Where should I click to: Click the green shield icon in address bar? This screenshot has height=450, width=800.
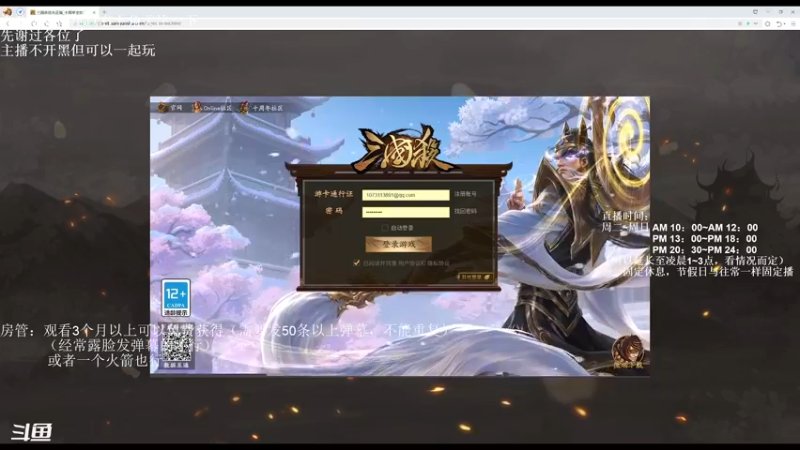tap(748, 23)
